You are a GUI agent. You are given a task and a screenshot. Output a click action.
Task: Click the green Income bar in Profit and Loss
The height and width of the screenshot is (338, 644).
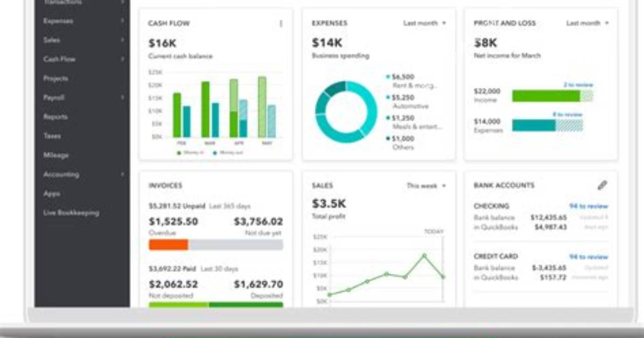546,96
